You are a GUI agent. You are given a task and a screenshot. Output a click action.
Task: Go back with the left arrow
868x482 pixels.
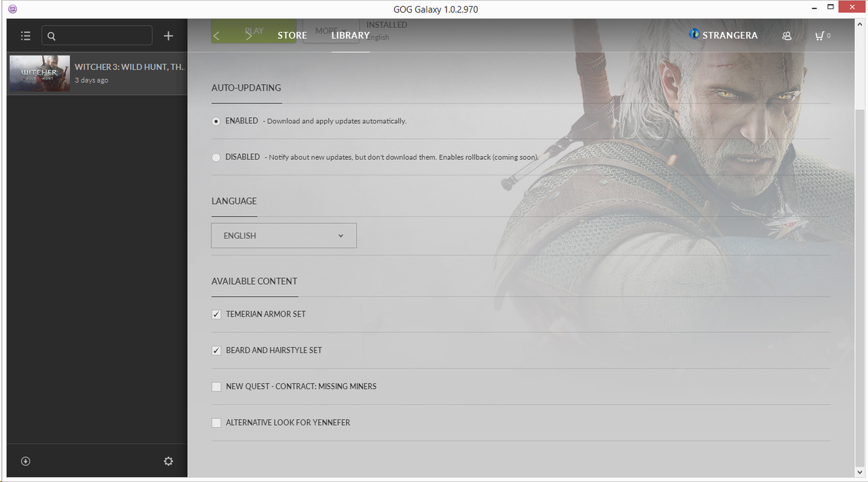(x=216, y=36)
